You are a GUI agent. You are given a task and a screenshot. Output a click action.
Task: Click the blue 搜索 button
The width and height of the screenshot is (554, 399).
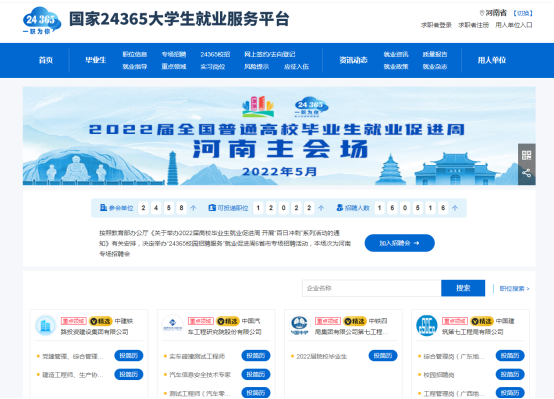point(463,288)
